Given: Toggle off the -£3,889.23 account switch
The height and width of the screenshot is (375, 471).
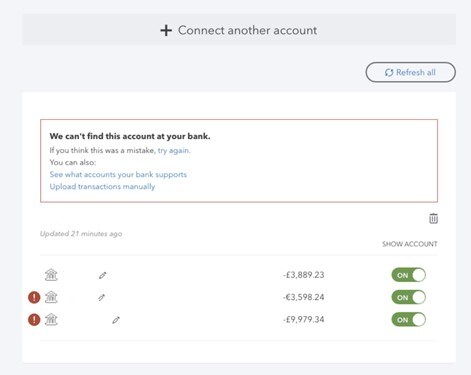Looking at the screenshot, I should click(x=409, y=275).
